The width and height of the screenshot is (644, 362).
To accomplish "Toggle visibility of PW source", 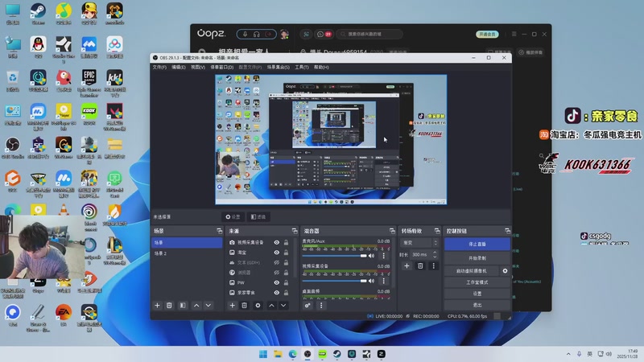I will pyautogui.click(x=276, y=282).
